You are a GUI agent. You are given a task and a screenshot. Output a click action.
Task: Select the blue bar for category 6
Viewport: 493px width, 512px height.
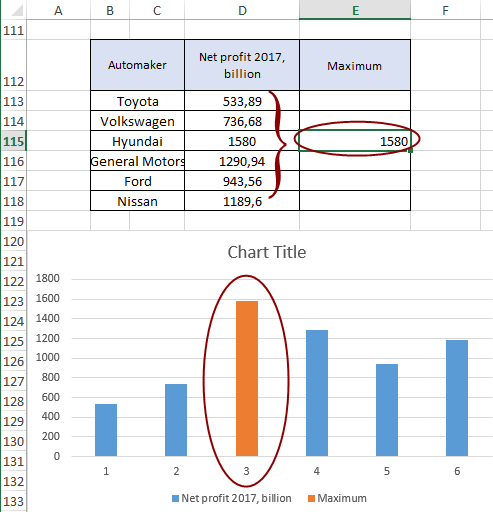point(457,398)
